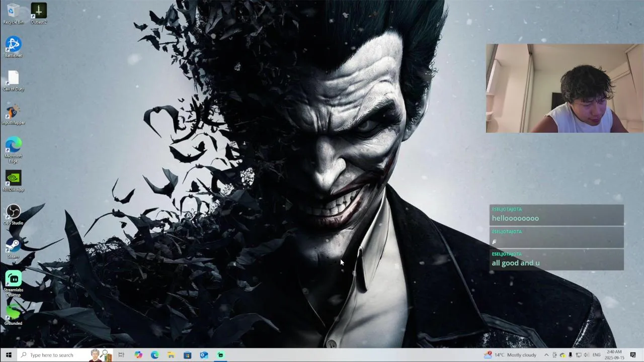Image resolution: width=644 pixels, height=362 pixels.
Task: Open the clock and calendar flyout
Action: click(614, 355)
